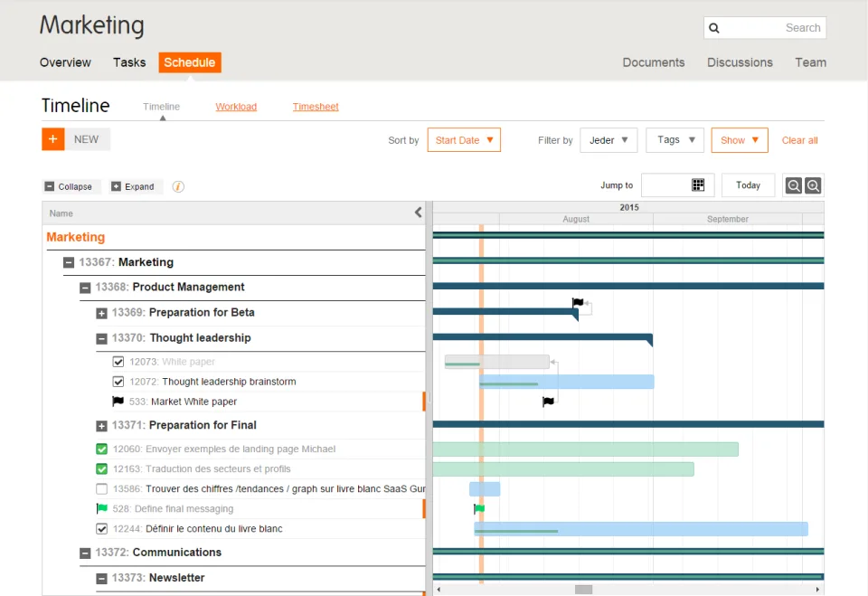Image resolution: width=868 pixels, height=596 pixels.
Task: Zoom out the timeline with magnifier minus
Action: point(793,185)
